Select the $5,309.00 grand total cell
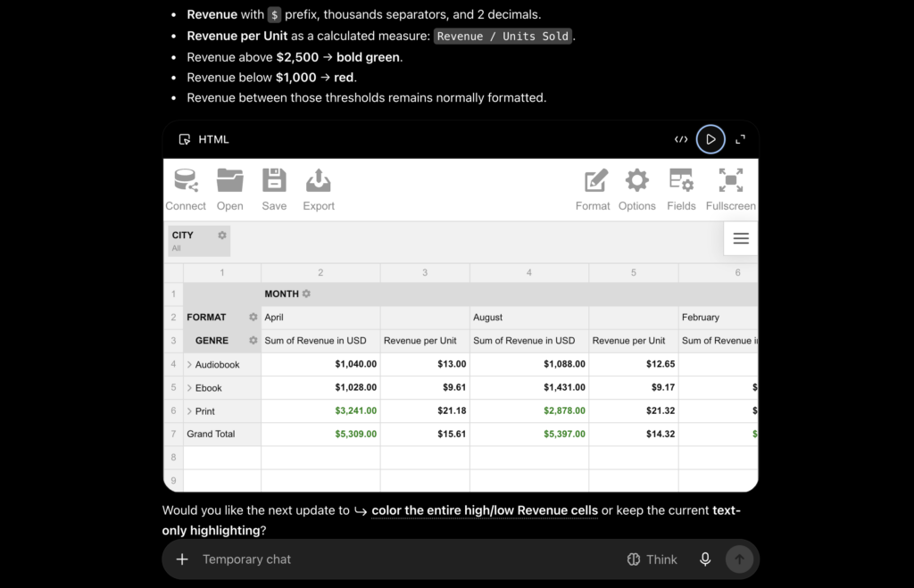 320,435
